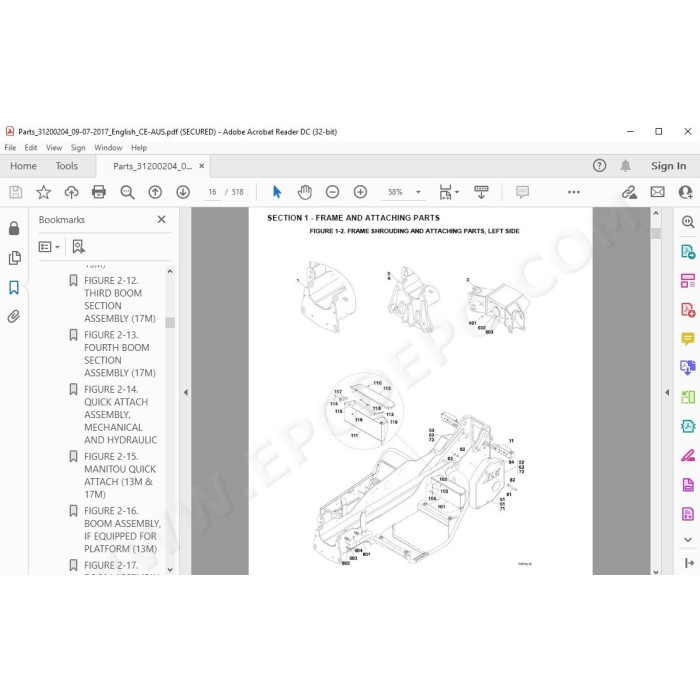This screenshot has height=700, width=700.
Task: Click the new bookmark icon
Action: pyautogui.click(x=79, y=246)
